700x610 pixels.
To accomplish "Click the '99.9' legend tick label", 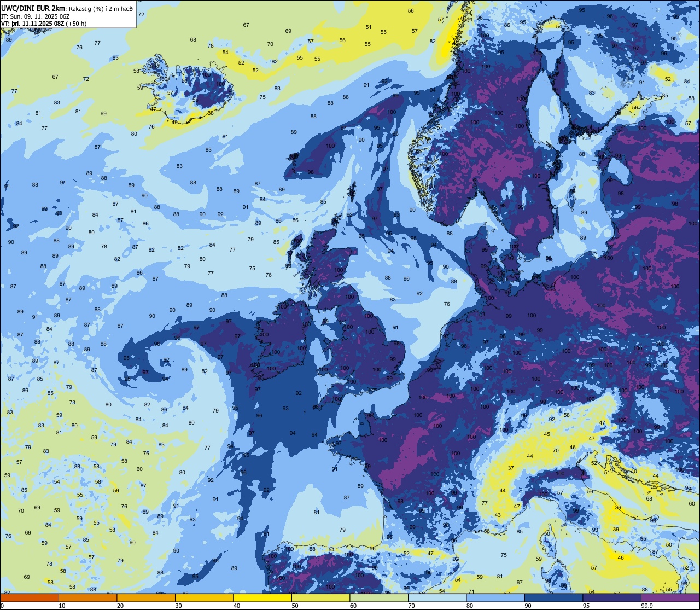I will [x=647, y=606].
